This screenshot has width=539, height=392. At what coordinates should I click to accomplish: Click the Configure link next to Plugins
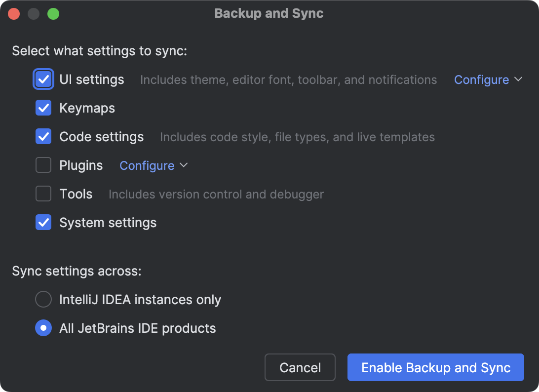click(147, 165)
